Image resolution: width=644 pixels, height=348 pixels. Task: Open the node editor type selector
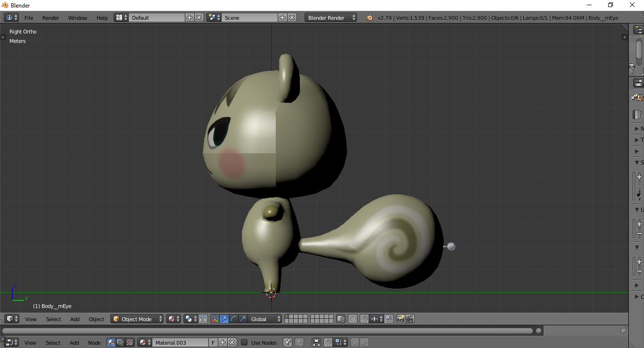12,343
